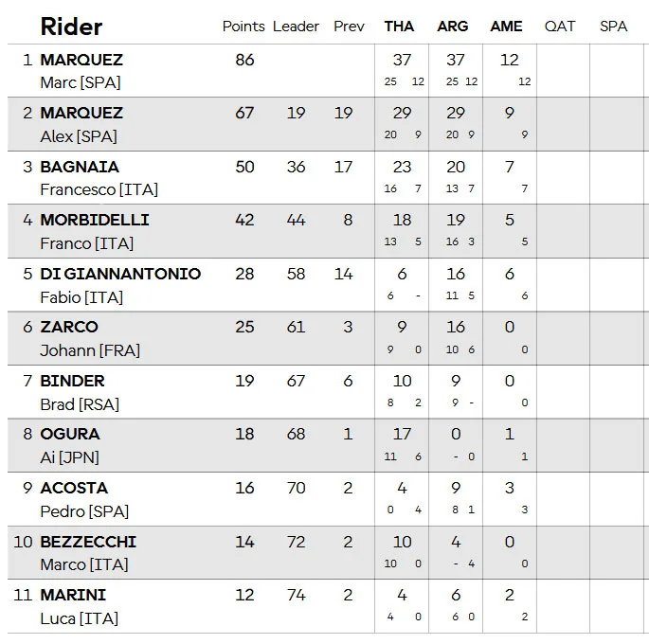Click Marc MARQUEZ rider name
The width and height of the screenshot is (649, 644).
tap(81, 71)
